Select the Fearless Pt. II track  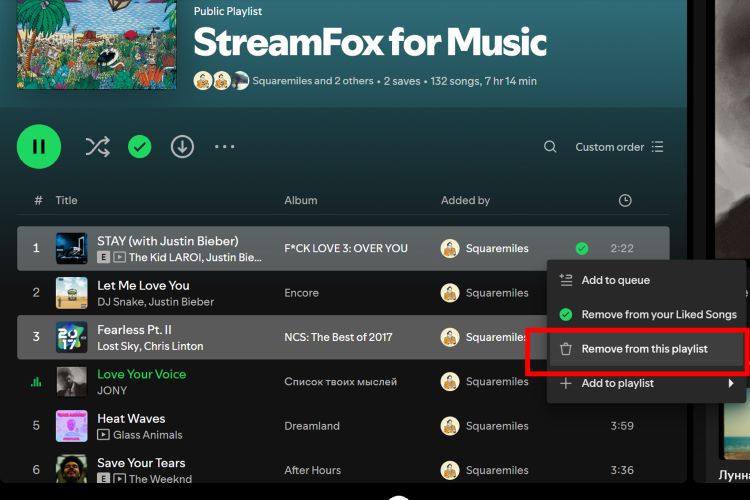134,330
